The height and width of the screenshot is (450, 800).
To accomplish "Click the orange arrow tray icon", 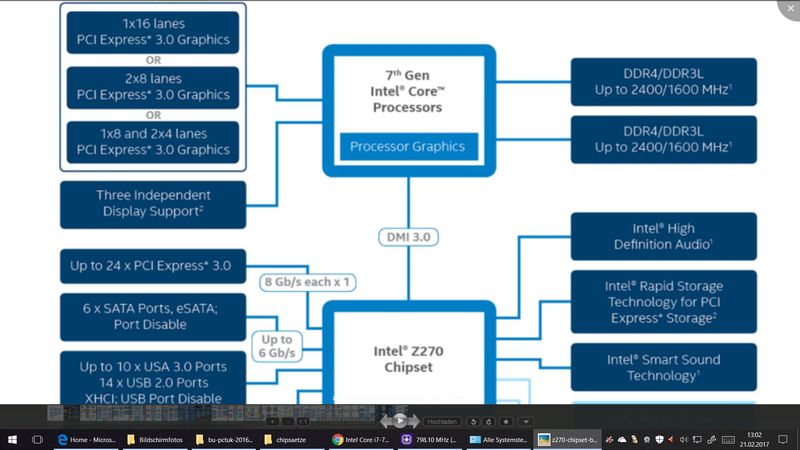I will click(670, 440).
